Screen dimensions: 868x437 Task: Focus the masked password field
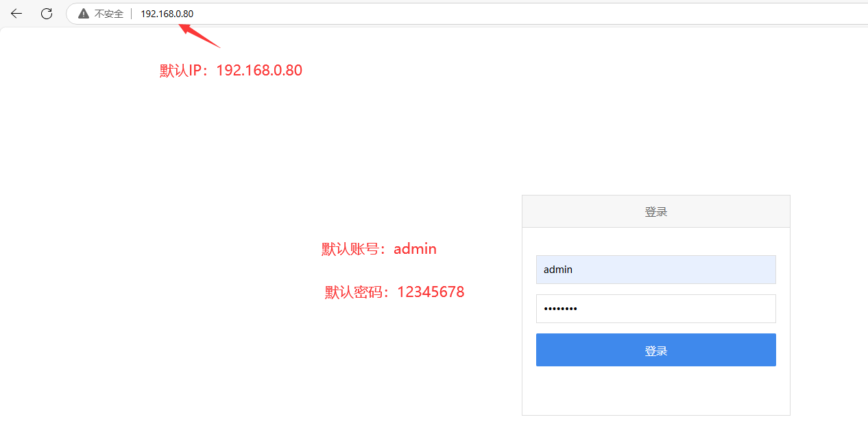coord(655,309)
